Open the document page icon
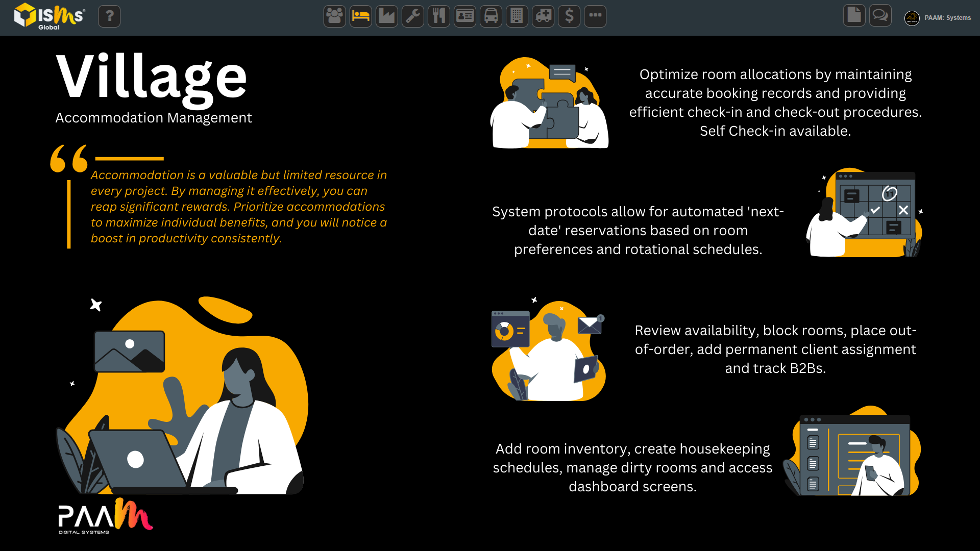Viewport: 980px width, 551px height. 854,15
